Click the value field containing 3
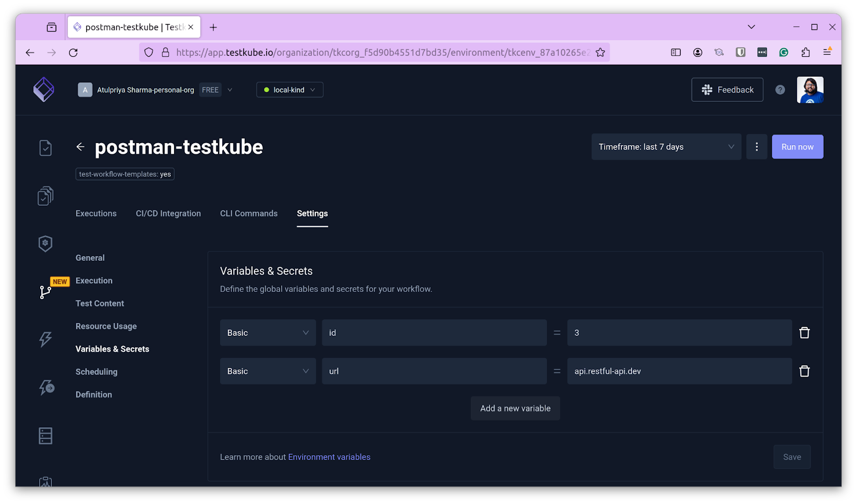Viewport: 857px width, 504px height. [679, 333]
